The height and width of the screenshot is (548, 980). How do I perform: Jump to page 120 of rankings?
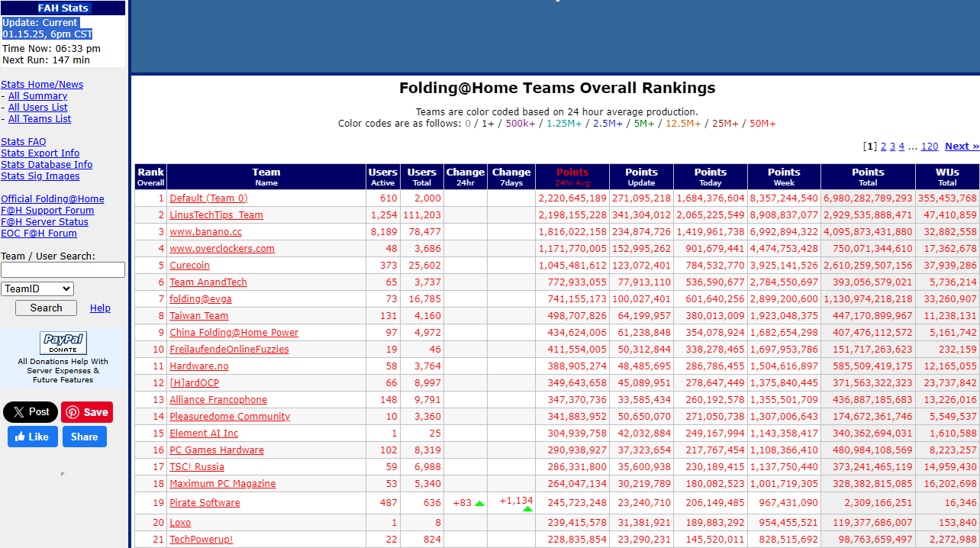coord(929,147)
